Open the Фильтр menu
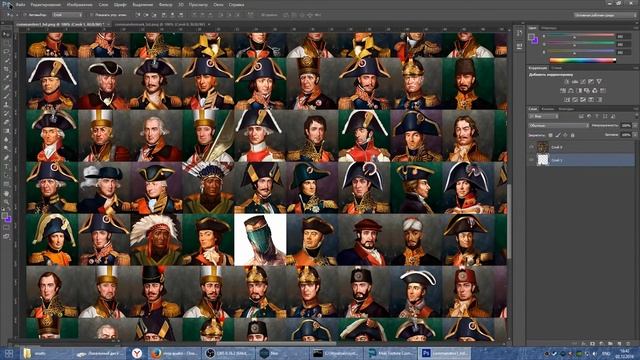The height and width of the screenshot is (360, 640). (x=165, y=5)
